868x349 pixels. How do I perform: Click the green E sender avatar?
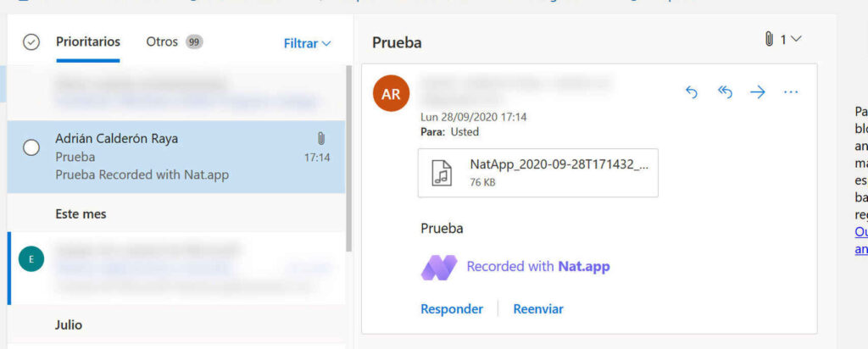click(x=31, y=259)
